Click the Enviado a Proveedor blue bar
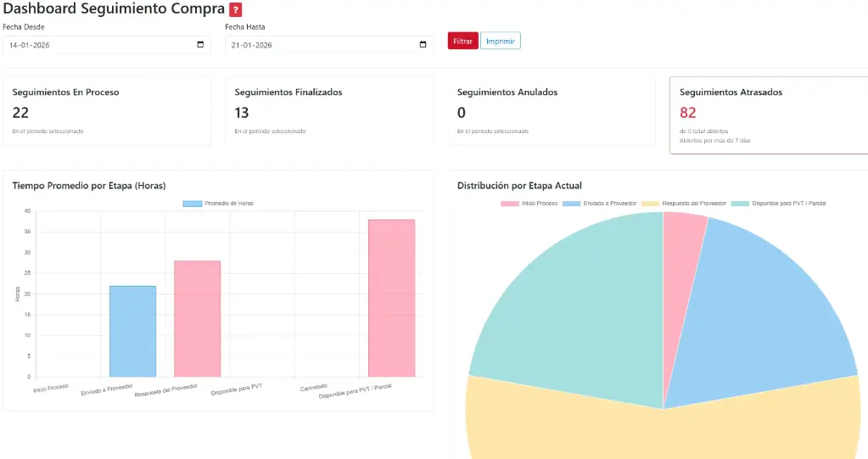 [x=132, y=331]
